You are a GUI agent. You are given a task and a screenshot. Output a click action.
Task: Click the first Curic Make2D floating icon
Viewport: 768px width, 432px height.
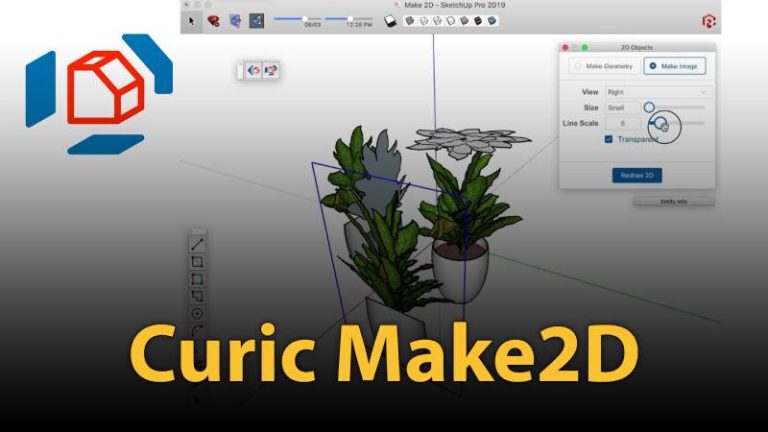click(x=253, y=70)
